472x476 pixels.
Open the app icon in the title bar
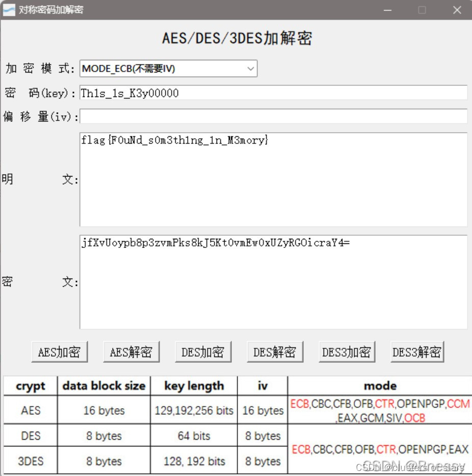9,10
